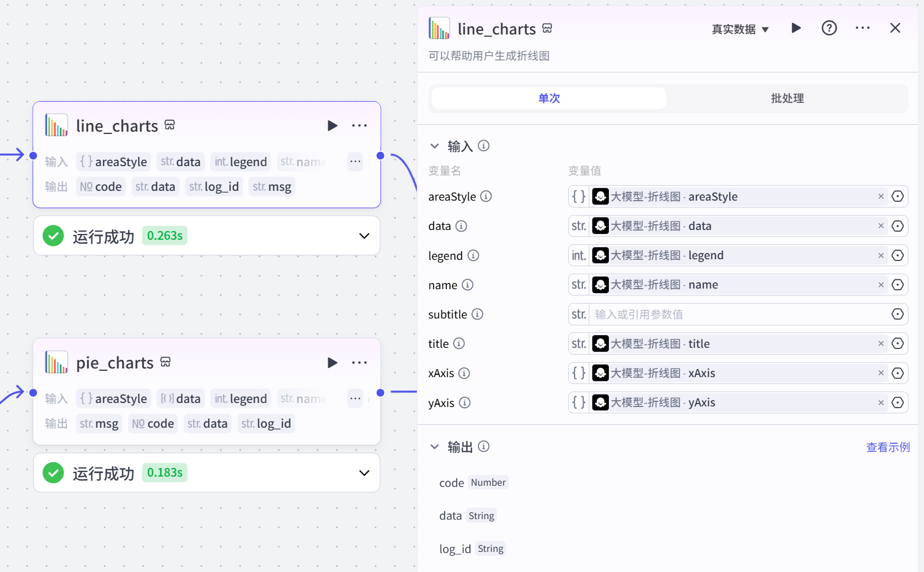Expand line_charts 运行成功 result details chevron
Viewport: 924px width, 572px height.
click(364, 236)
